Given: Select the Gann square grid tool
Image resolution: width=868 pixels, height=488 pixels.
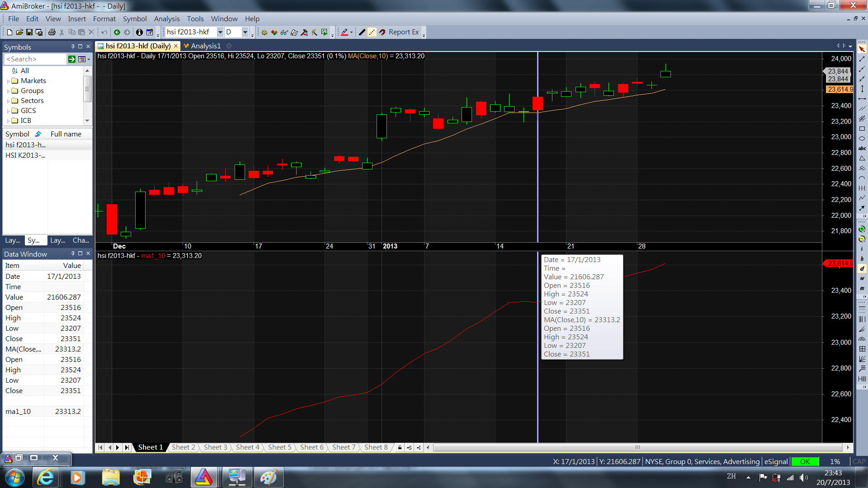Looking at the screenshot, I should [x=862, y=349].
